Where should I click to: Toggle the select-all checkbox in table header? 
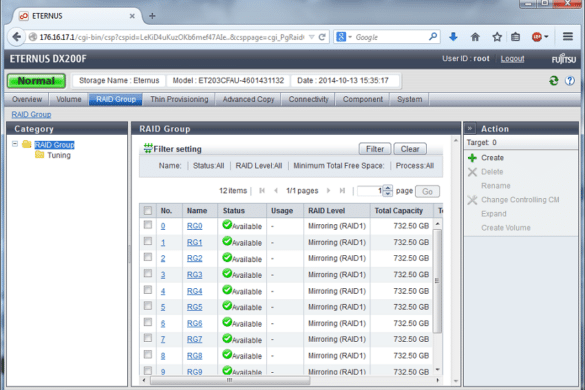148,210
